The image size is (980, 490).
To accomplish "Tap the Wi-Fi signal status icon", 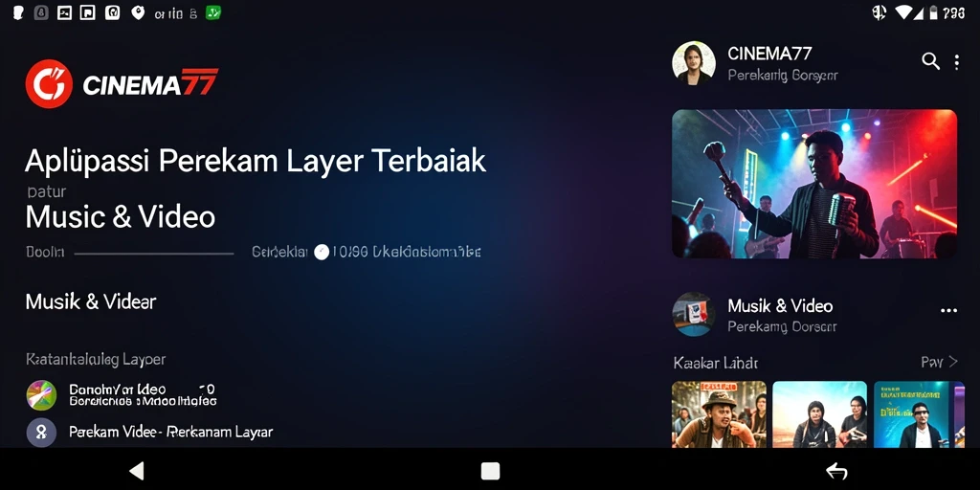I will click(x=903, y=11).
